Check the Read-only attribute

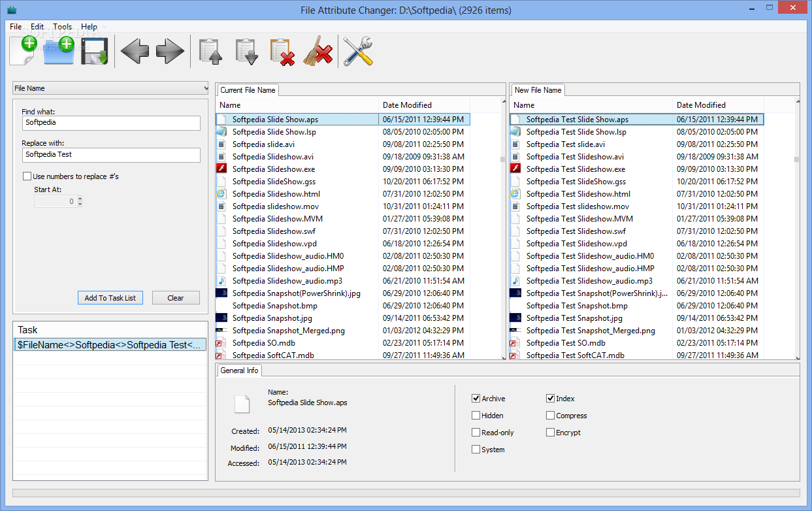476,433
